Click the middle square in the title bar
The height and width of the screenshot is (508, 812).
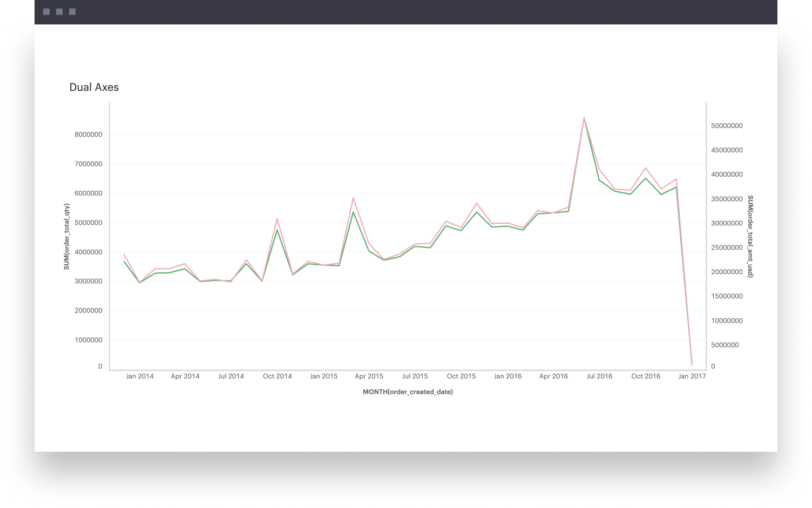(59, 12)
